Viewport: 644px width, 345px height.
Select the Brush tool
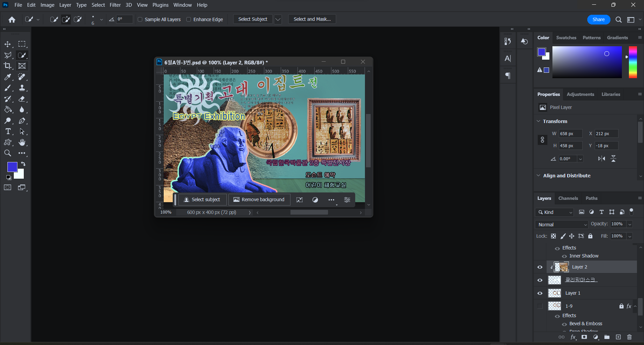pyautogui.click(x=7, y=88)
